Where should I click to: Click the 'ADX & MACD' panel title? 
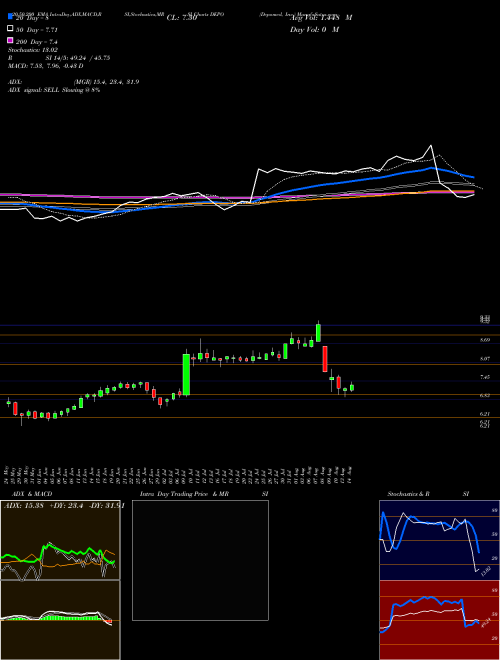pyautogui.click(x=32, y=494)
